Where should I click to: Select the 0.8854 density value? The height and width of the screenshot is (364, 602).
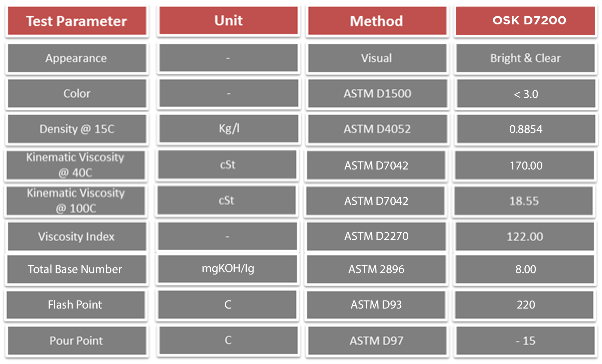(x=526, y=129)
